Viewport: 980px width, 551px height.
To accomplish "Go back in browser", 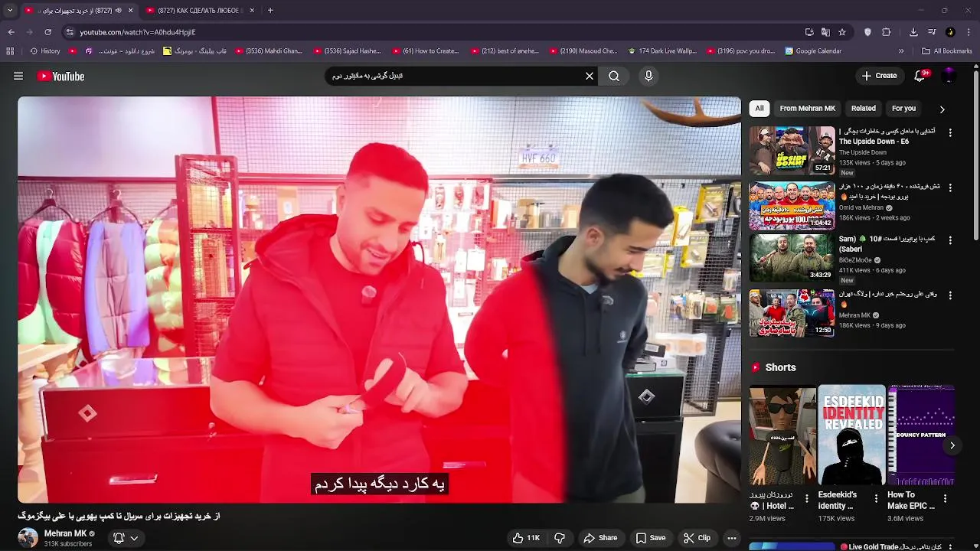I will 11,32.
